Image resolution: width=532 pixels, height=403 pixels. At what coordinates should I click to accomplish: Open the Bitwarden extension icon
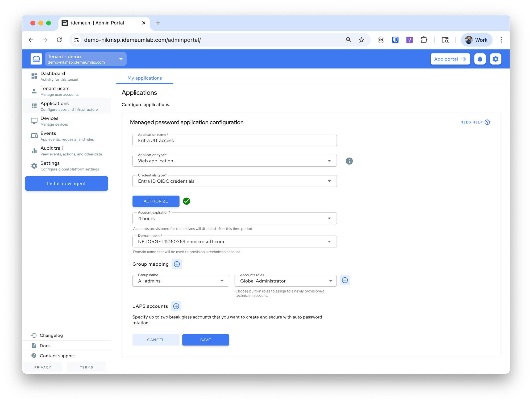click(395, 40)
